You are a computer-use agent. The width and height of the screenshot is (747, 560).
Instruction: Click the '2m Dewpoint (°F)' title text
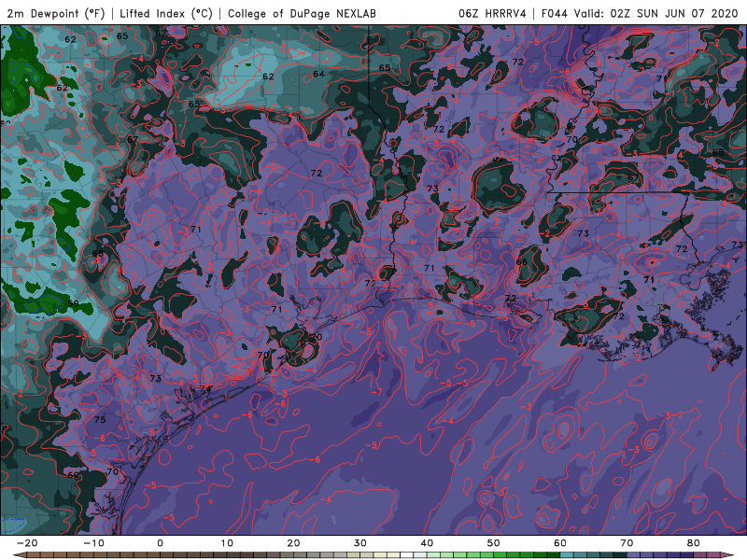(55, 13)
